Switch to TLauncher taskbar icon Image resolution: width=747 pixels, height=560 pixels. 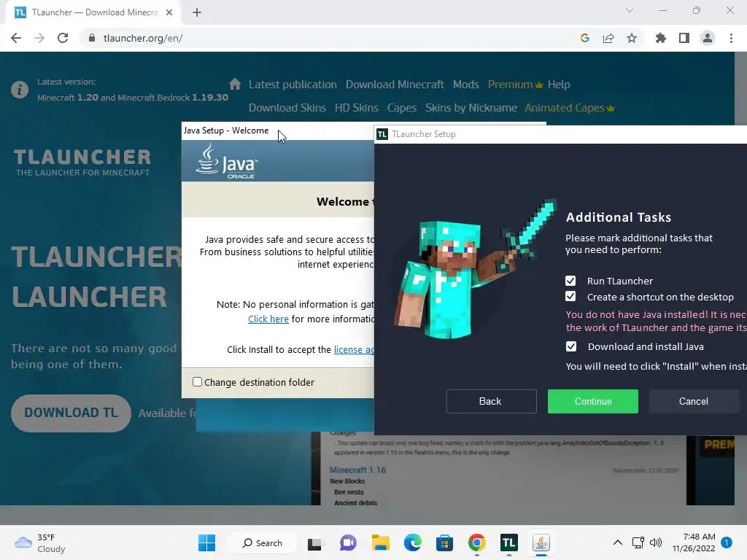point(508,542)
